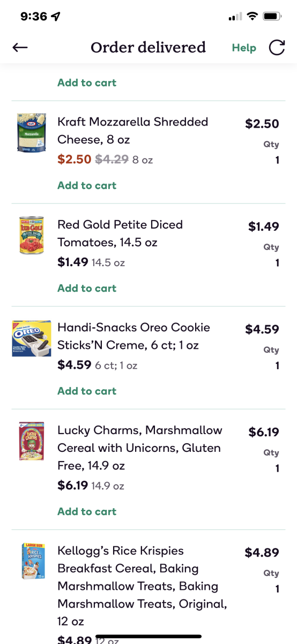The height and width of the screenshot is (644, 297).
Task: Tap the Lucky Charms cereal box image
Action: pos(32,441)
